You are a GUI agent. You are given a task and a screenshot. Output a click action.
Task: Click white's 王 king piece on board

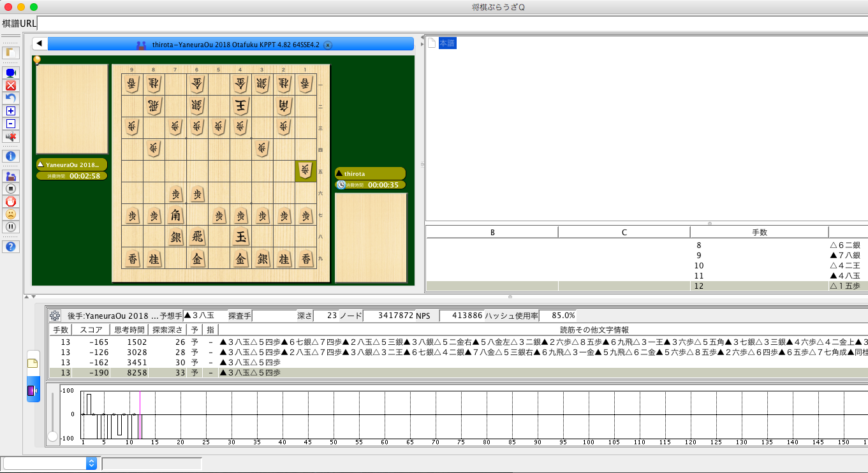(x=240, y=106)
